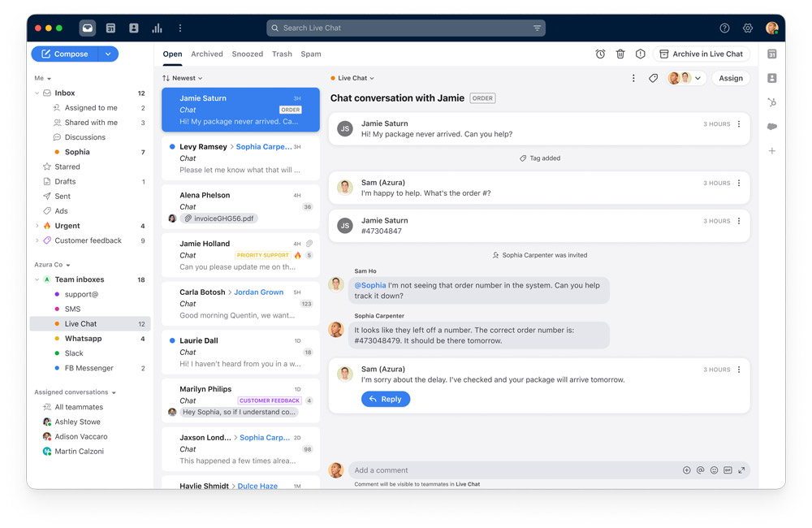The width and height of the screenshot is (812, 528).
Task: Open the invoiceGHG56.pdf attachment
Action: coord(219,219)
